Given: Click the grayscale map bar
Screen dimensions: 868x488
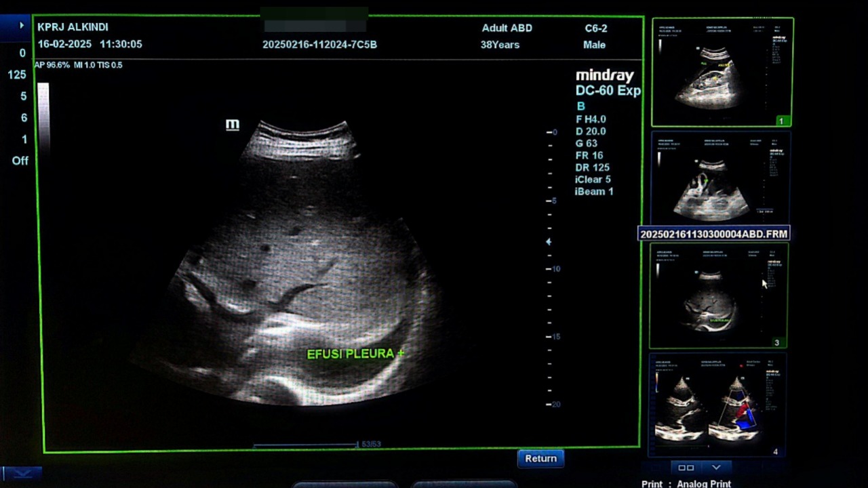Looking at the screenshot, I should [x=43, y=115].
